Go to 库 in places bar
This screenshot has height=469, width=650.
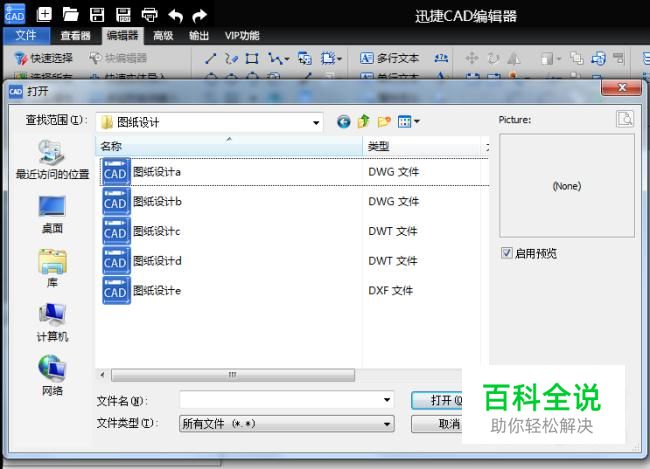click(x=52, y=268)
